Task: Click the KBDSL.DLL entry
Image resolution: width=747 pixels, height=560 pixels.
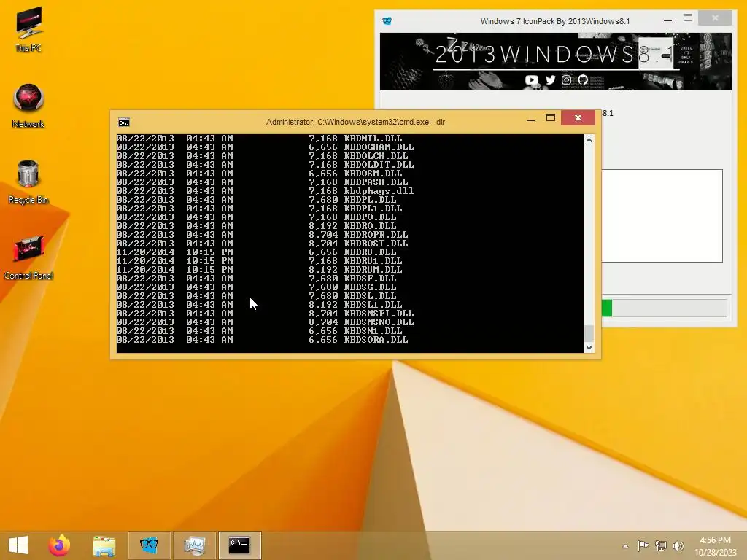Action: (256, 296)
